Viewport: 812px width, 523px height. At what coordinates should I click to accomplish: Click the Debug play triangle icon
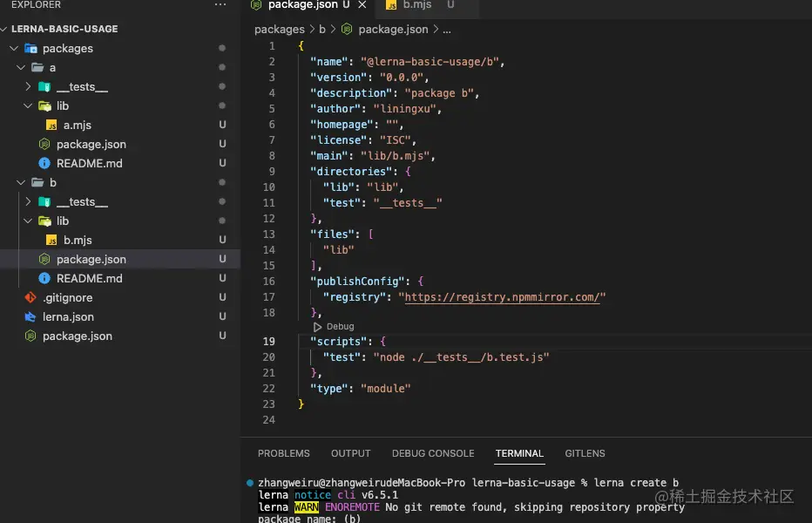pos(317,327)
